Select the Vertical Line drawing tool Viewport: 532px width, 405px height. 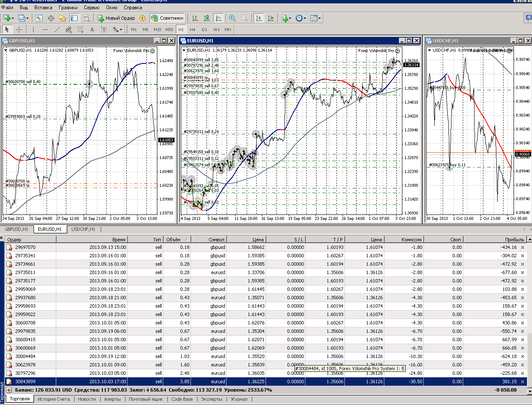tap(33, 29)
